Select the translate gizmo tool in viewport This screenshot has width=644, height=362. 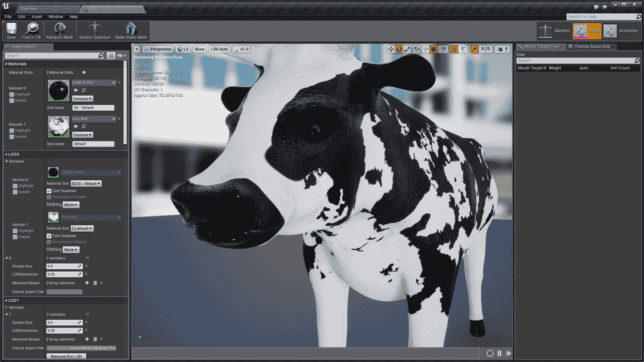[391, 49]
